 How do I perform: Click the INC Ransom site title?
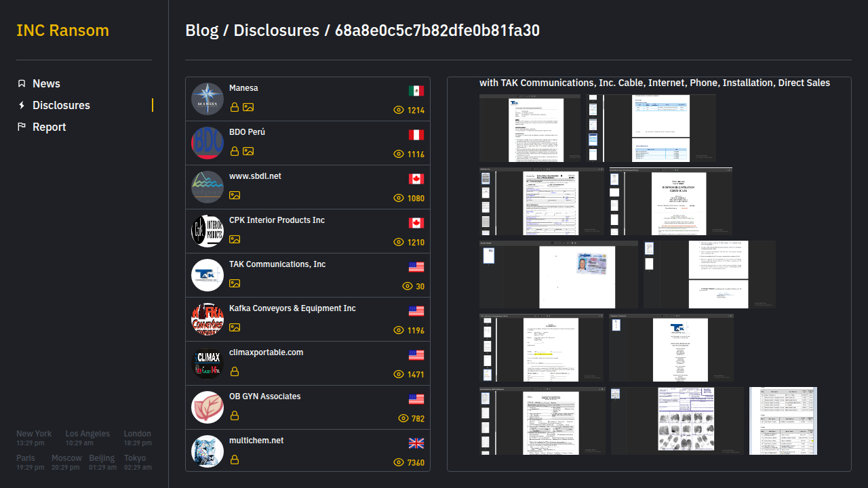pos(62,30)
